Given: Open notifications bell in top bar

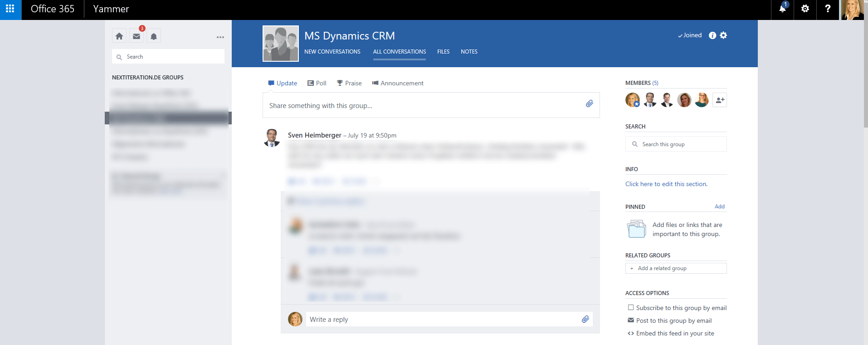Looking at the screenshot, I should 782,9.
